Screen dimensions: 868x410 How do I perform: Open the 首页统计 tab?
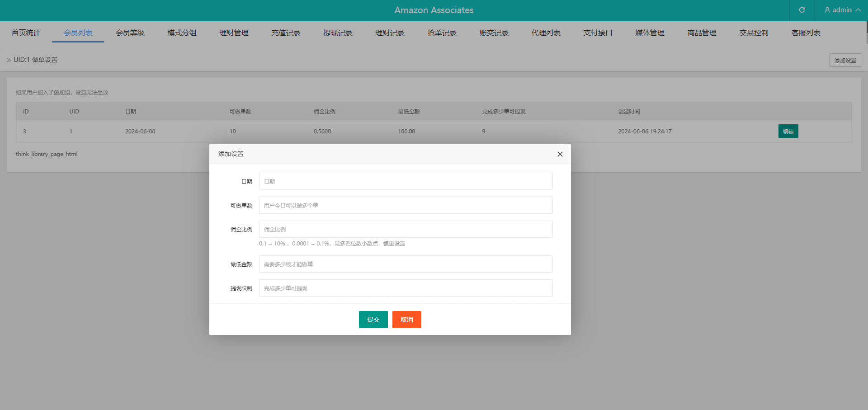pos(26,33)
